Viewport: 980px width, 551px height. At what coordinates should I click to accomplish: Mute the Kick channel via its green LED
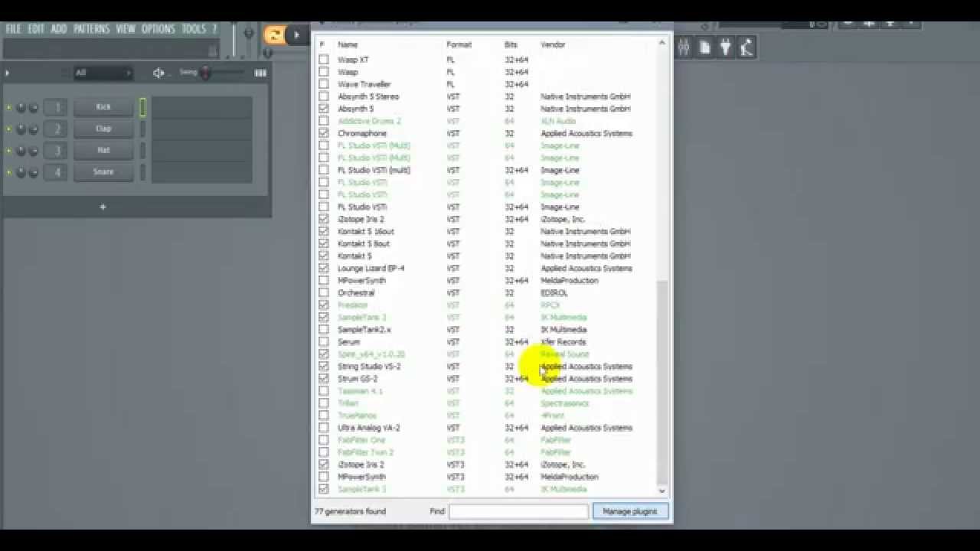point(8,108)
